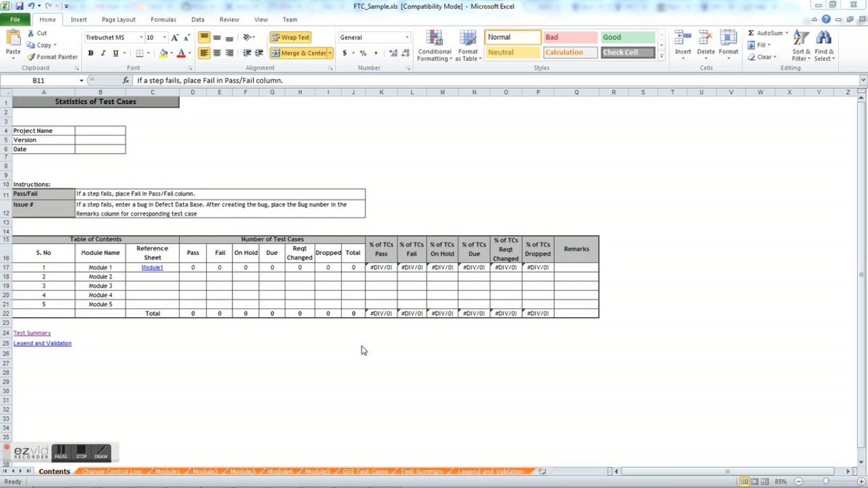Apply Accounting dollar number format

pos(344,53)
